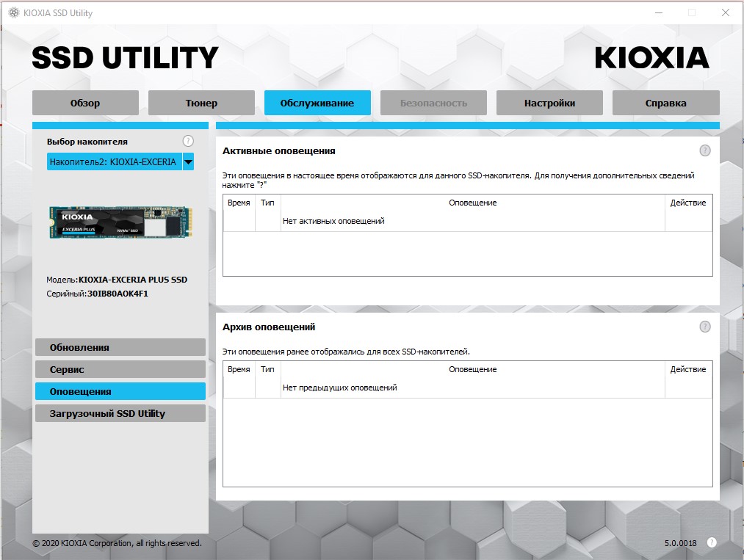Click the Время column header in alert archive
The width and height of the screenshot is (744, 560).
(239, 369)
